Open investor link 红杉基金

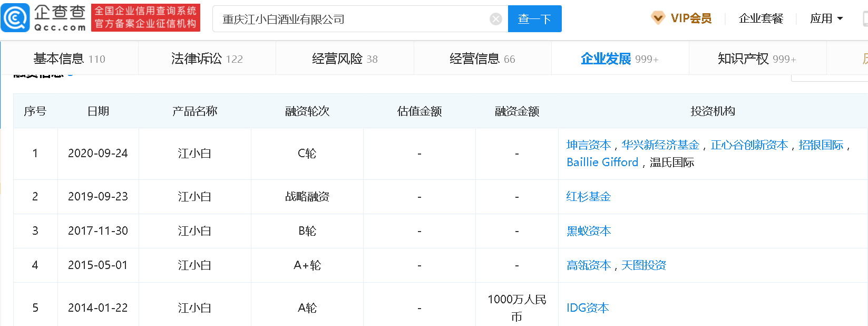589,197
